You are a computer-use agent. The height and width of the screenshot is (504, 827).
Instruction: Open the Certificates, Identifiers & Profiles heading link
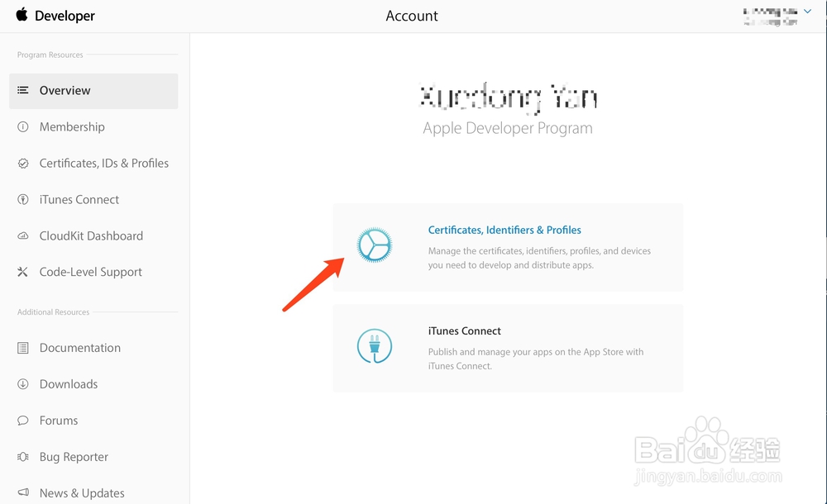pyautogui.click(x=504, y=230)
